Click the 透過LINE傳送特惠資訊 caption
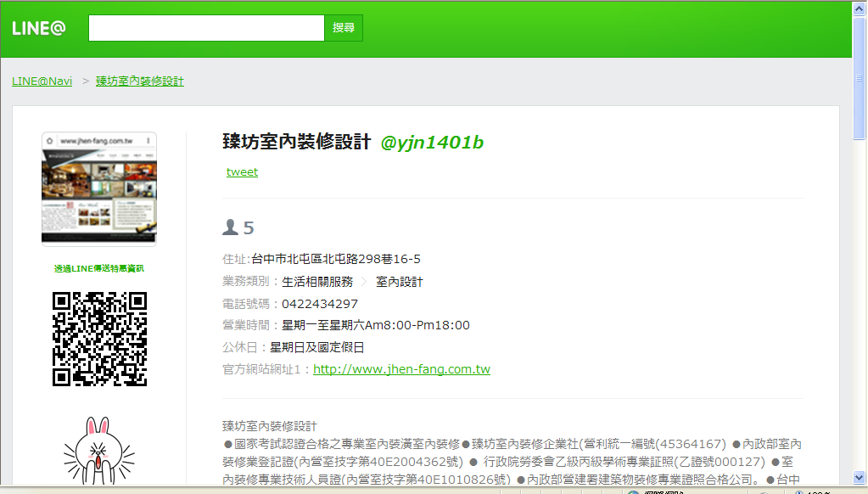This screenshot has height=494, width=868. point(99,268)
